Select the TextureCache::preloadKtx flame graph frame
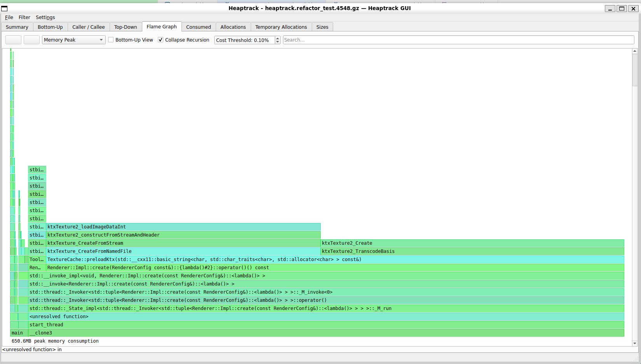This screenshot has width=641, height=364. (x=334, y=260)
